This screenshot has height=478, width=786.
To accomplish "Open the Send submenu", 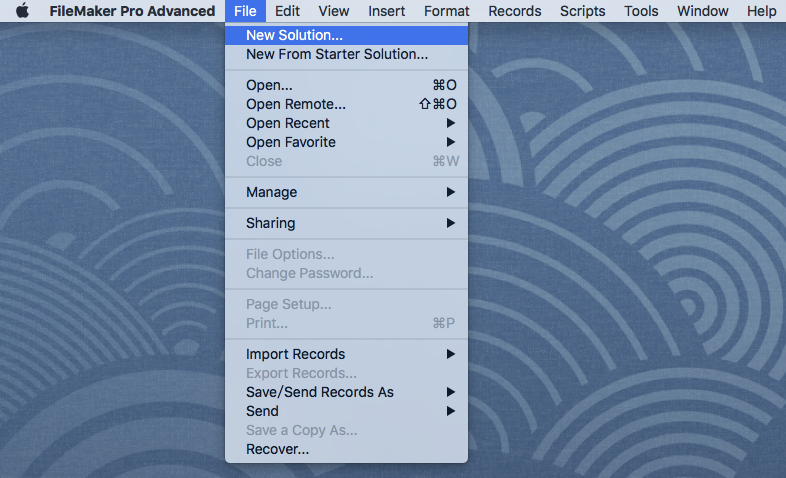I will pos(346,411).
